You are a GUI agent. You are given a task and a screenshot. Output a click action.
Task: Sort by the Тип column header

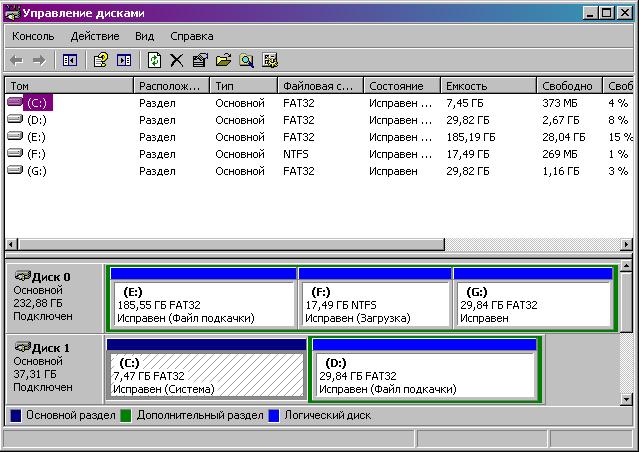[x=244, y=86]
